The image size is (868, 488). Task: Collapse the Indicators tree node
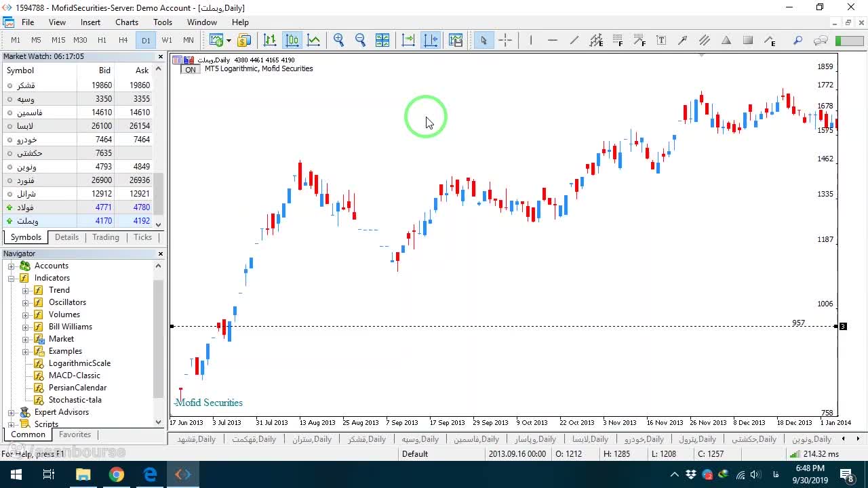coord(12,278)
